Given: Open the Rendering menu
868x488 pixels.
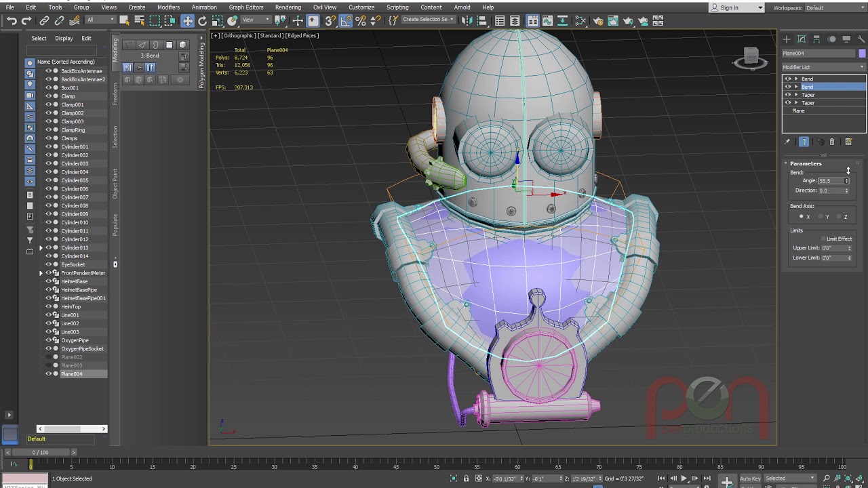Looking at the screenshot, I should coord(288,7).
